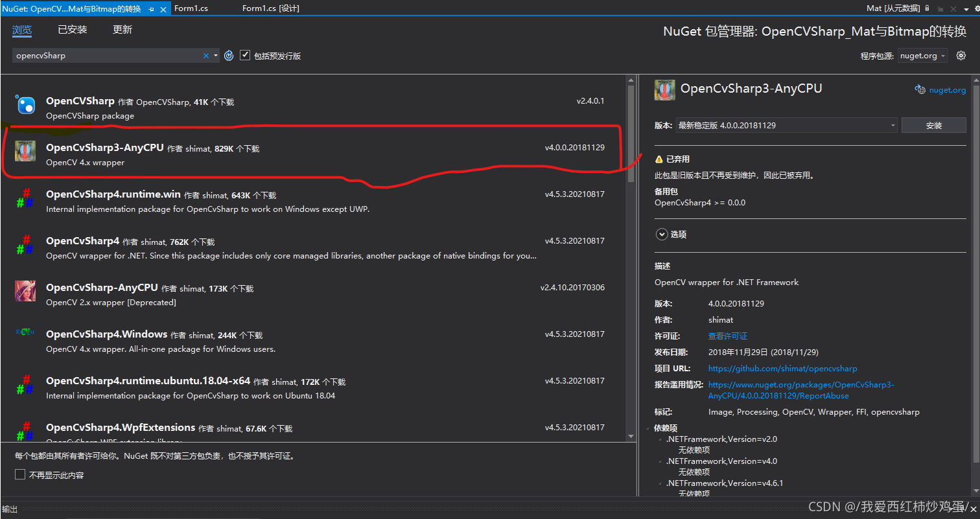This screenshot has width=980, height=519.
Task: Click the OpenCvSharp4.WpfExtensions hash icon
Action: 25,430
